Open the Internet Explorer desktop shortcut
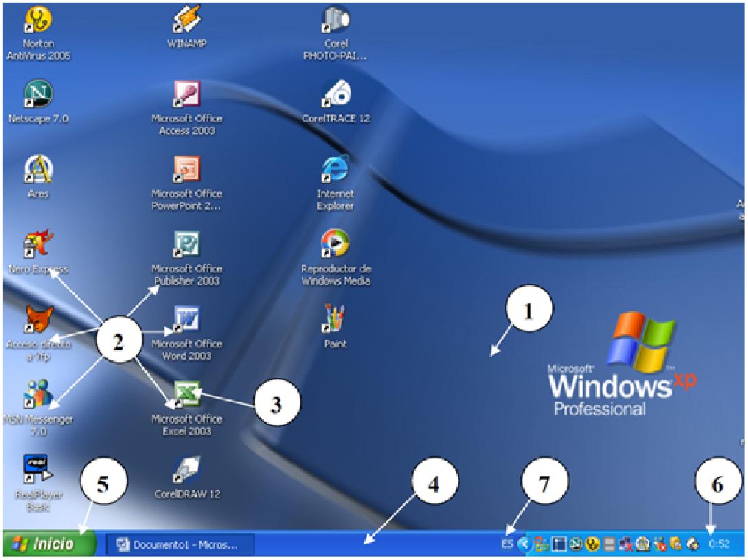748x560 pixels. pyautogui.click(x=336, y=183)
